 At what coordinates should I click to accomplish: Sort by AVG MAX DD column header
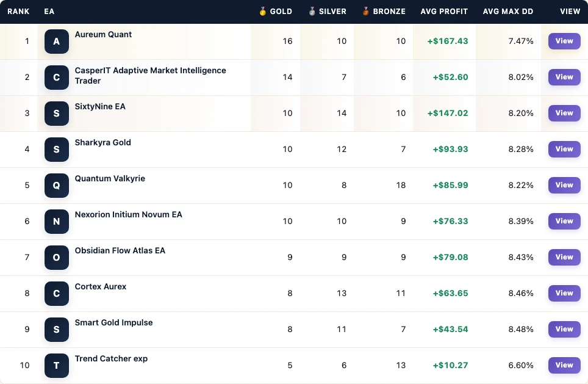click(x=508, y=12)
